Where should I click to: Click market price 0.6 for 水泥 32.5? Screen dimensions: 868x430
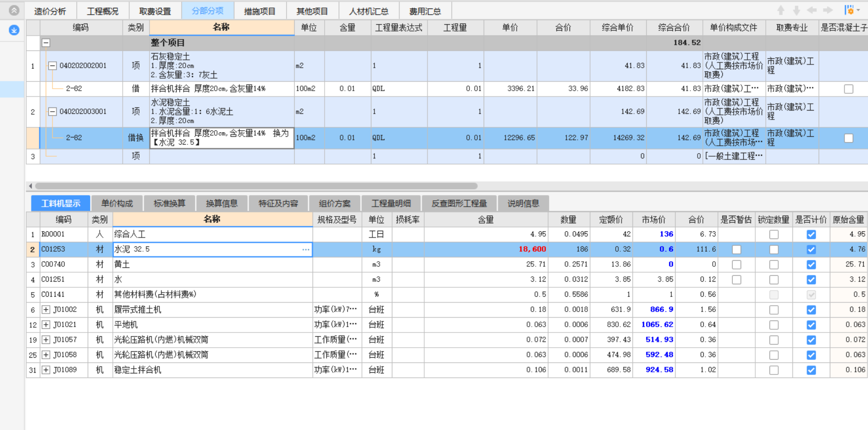tap(666, 250)
